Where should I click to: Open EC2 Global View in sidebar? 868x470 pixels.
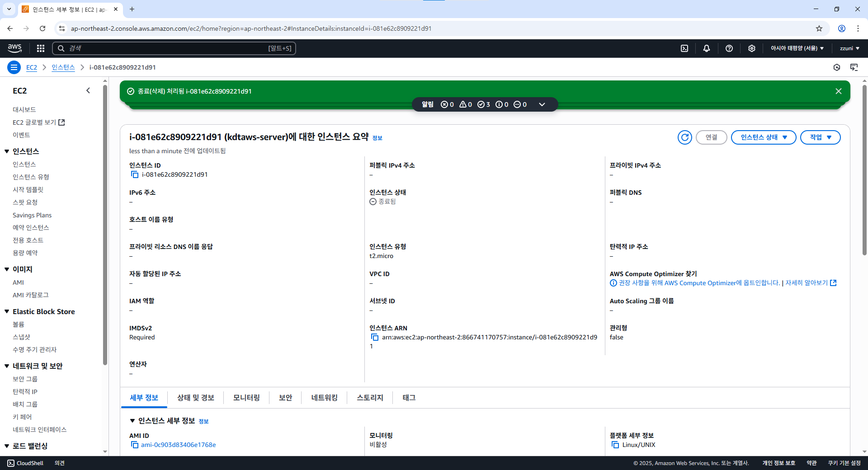[x=39, y=122]
